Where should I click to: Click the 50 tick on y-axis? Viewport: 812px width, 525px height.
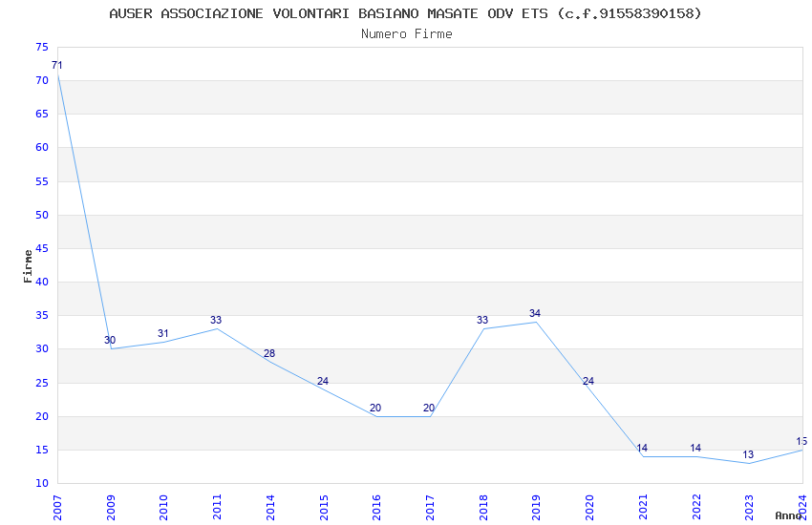(41, 215)
